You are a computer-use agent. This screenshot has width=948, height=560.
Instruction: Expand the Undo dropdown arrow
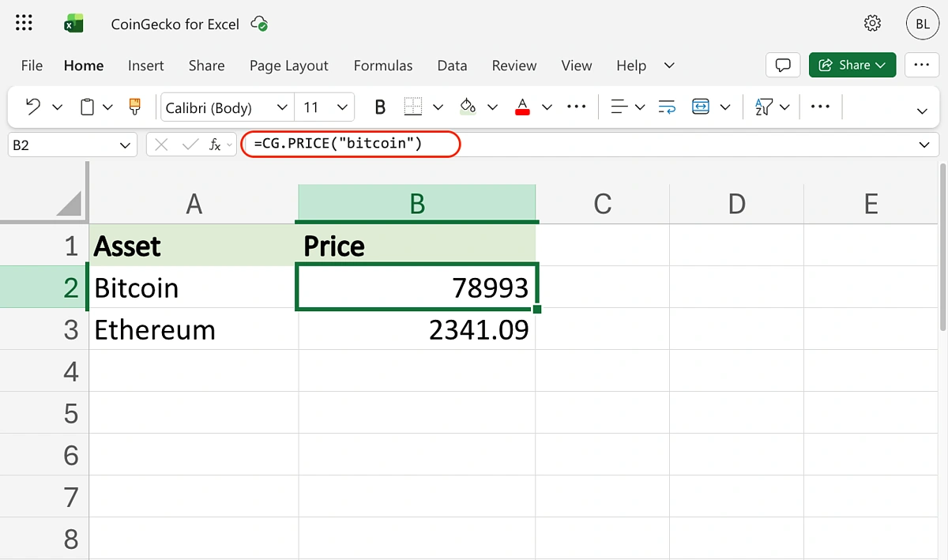57,107
